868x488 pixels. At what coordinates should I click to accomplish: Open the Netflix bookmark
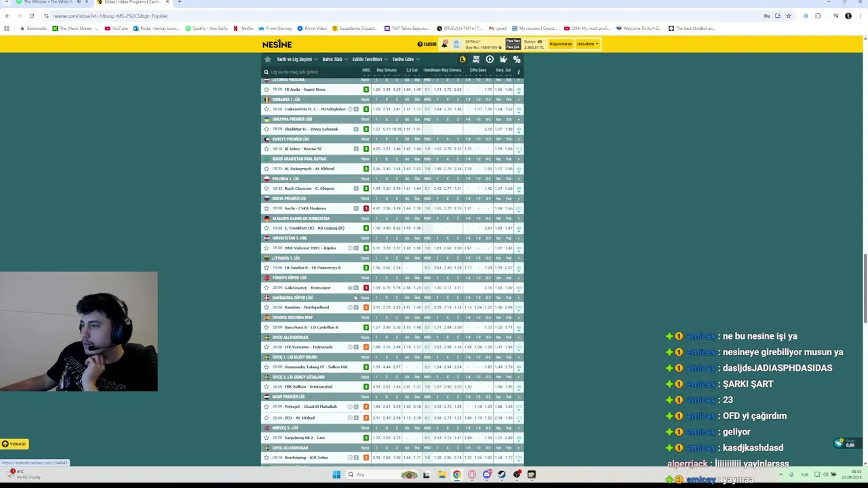pos(243,28)
